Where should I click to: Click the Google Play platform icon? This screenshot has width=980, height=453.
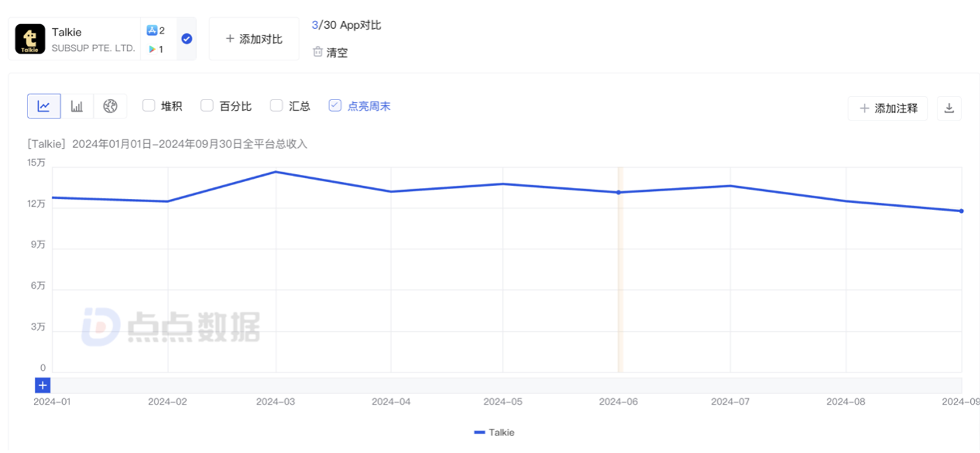152,49
